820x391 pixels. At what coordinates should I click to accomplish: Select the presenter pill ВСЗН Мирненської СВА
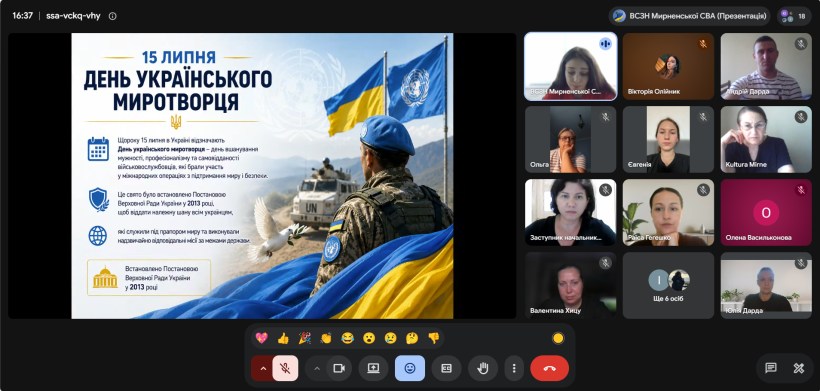pyautogui.click(x=689, y=16)
